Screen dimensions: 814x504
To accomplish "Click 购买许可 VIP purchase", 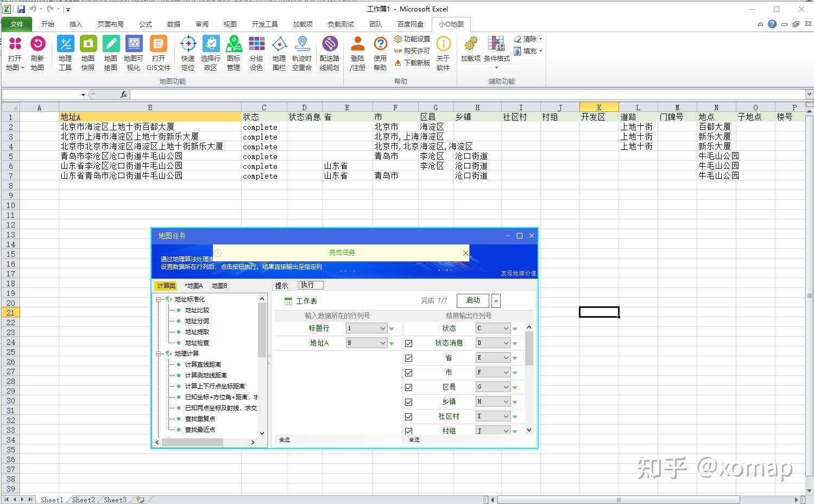I will 412,51.
